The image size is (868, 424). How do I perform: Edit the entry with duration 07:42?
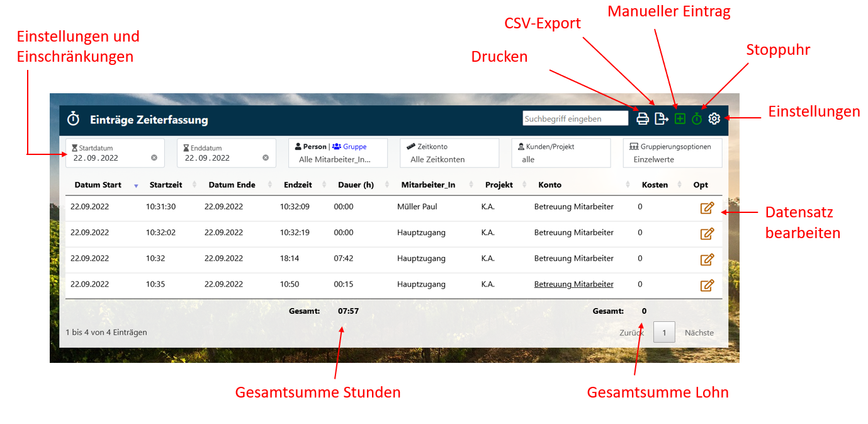pyautogui.click(x=707, y=260)
